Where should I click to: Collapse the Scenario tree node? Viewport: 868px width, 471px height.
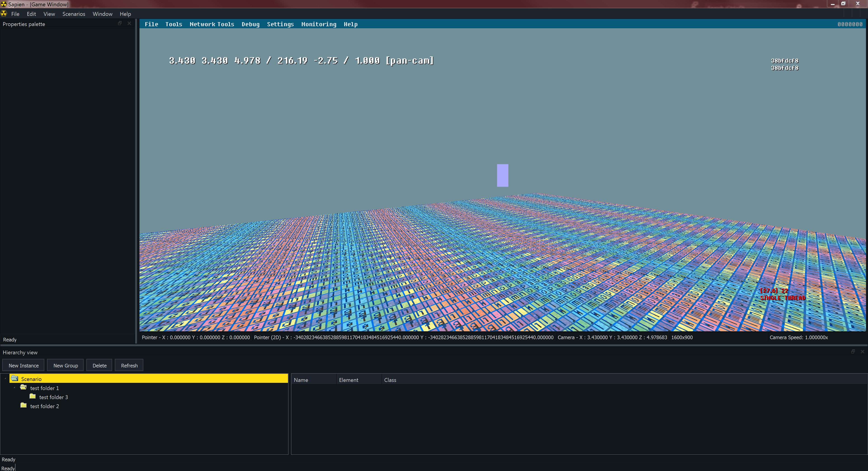(x=5, y=379)
